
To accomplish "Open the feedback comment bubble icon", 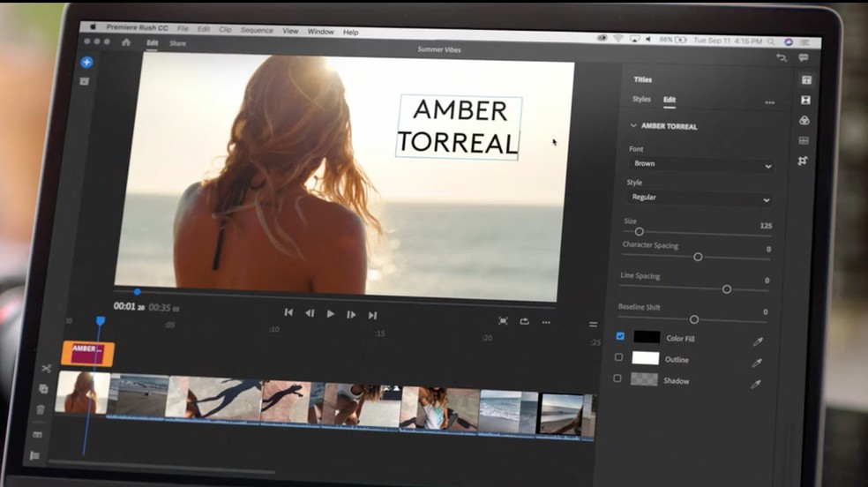I will 804,57.
